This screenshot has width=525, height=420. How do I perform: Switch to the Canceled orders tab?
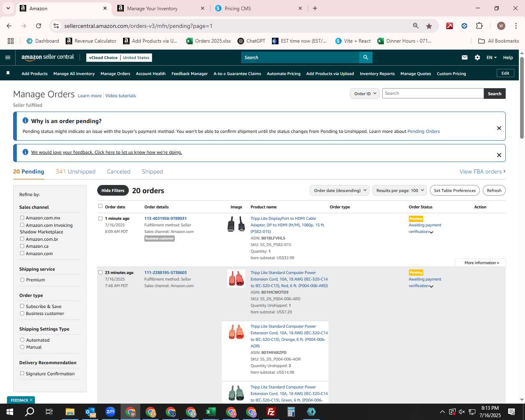tap(119, 171)
